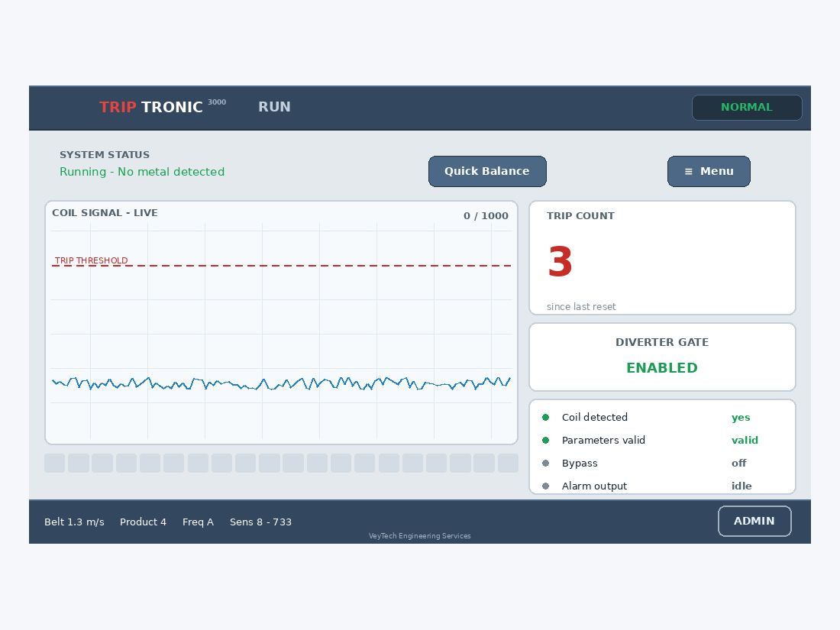Image resolution: width=840 pixels, height=630 pixels.
Task: Click the Coil detected row label
Action: point(595,417)
